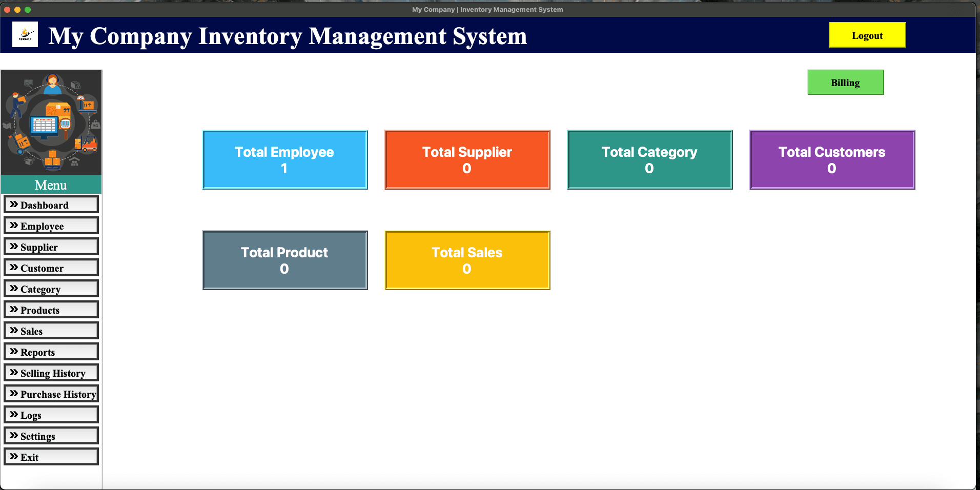View Purchase History
The image size is (980, 490).
[51, 394]
